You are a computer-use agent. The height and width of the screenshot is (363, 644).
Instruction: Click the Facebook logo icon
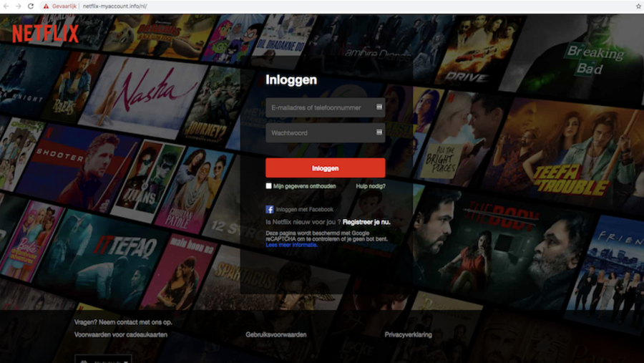(270, 209)
